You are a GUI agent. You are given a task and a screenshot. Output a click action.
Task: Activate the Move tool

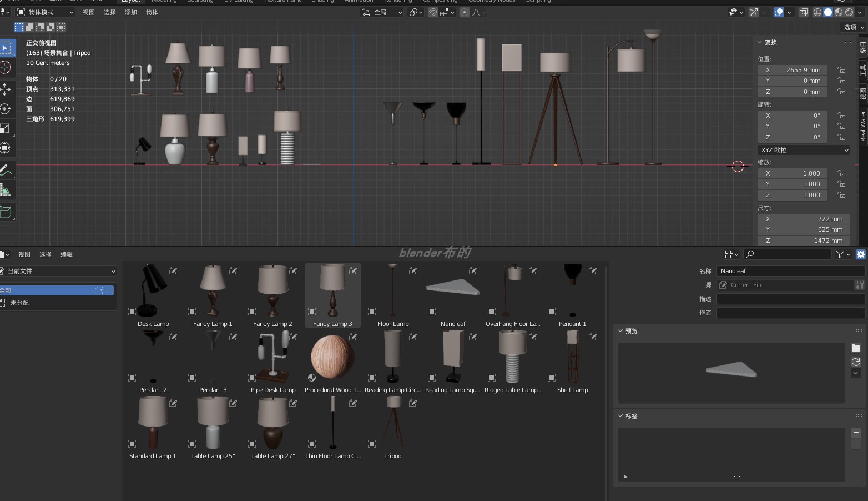pos(6,89)
